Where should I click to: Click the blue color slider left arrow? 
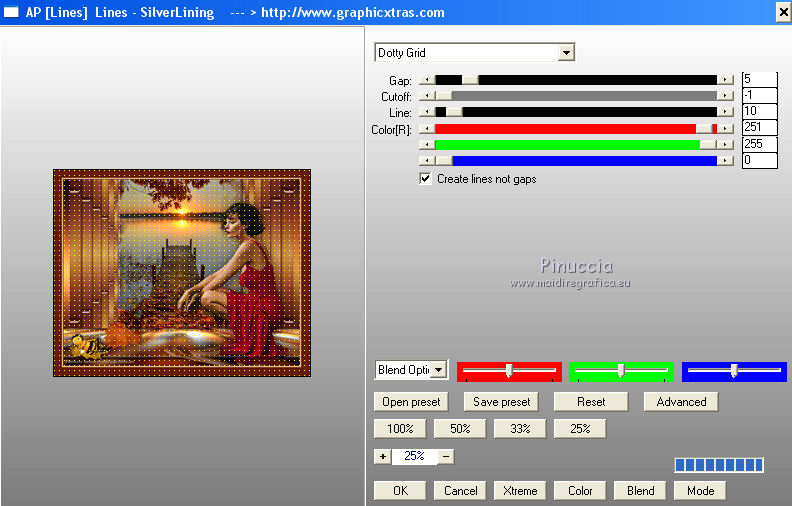click(427, 161)
